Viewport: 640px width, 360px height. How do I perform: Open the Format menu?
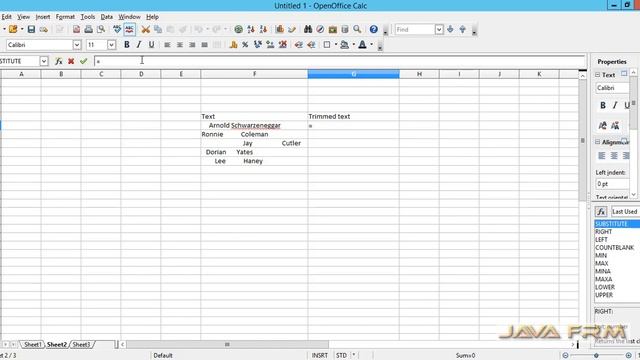point(65,17)
